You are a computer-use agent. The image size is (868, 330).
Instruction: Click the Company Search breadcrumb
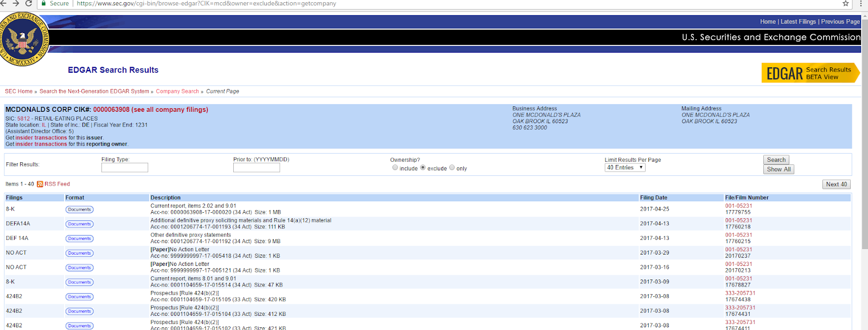[x=177, y=91]
